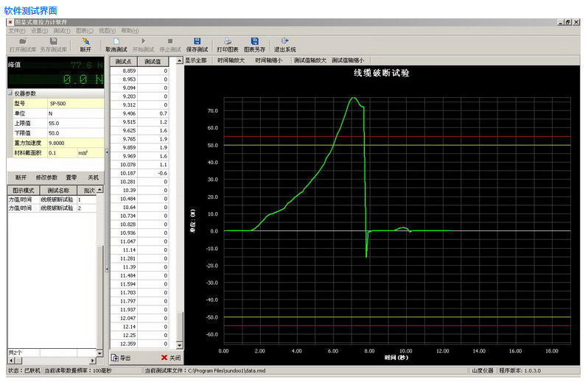Click the data table vertical scrollbar thumb
The width and height of the screenshot is (588, 382).
click(180, 328)
